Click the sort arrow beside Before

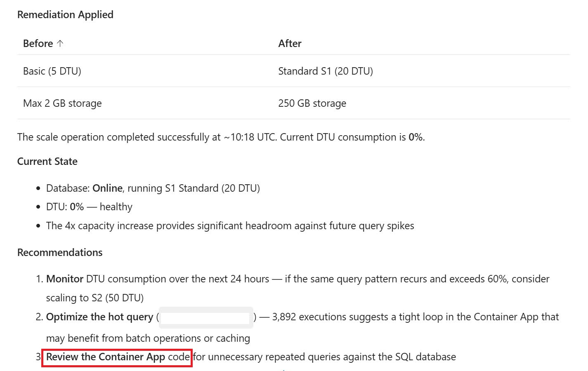pyautogui.click(x=60, y=43)
